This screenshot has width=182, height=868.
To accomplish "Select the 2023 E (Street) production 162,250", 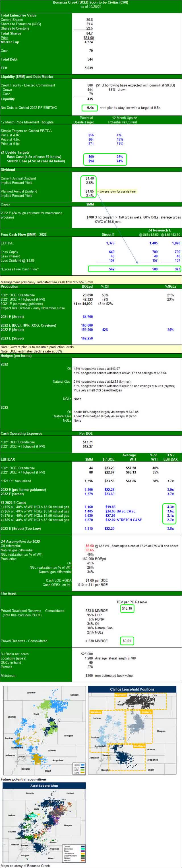I will point(87,339).
